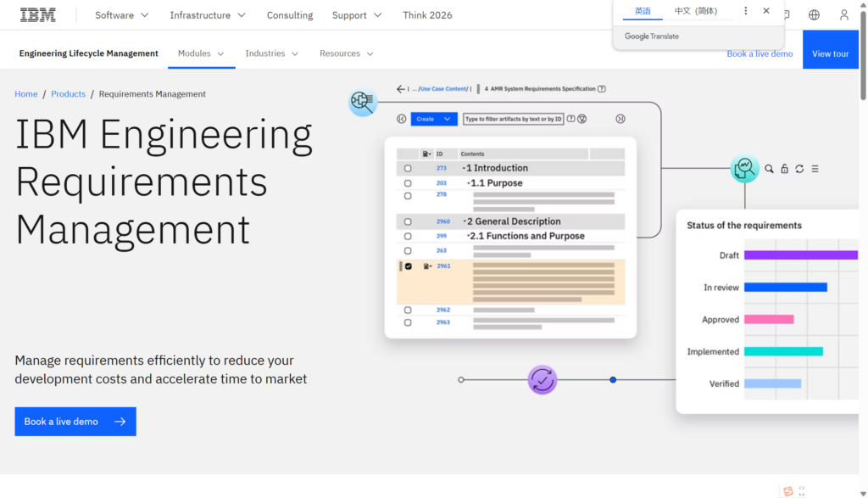The width and height of the screenshot is (868, 498).
Task: Open the user profile icon
Action: (843, 14)
